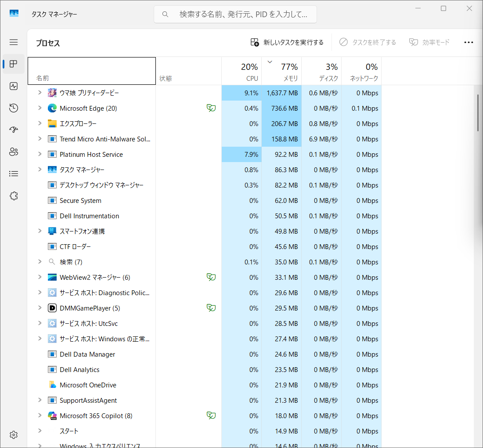Screen dimensions: 483x448
Task: Open Task Manager settings gear icon
Action: (14, 435)
